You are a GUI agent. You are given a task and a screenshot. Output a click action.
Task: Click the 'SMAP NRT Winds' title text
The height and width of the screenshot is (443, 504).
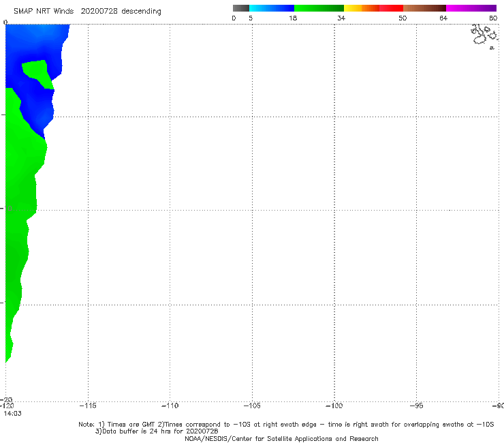point(44,11)
